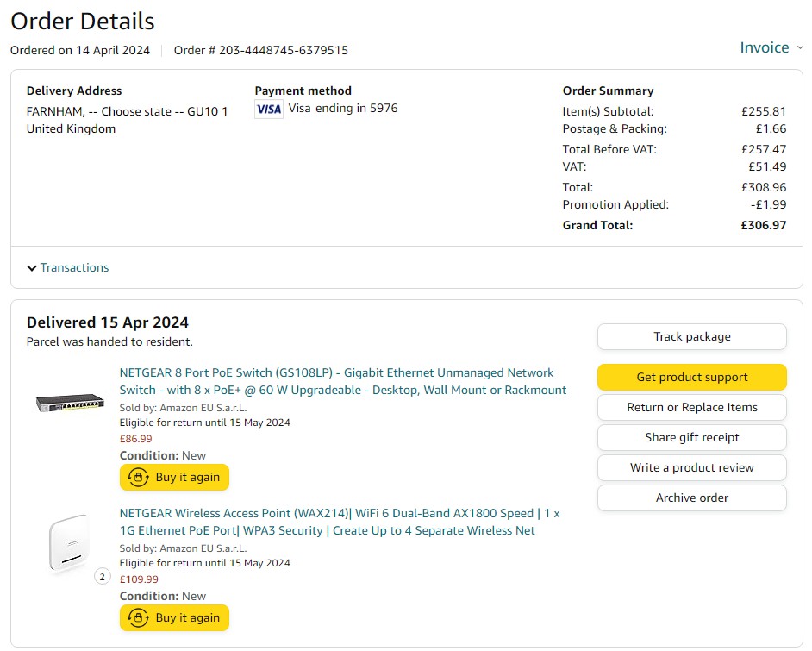This screenshot has height=651, width=812.
Task: Click the Grand Total £306.97 value
Action: 764,225
